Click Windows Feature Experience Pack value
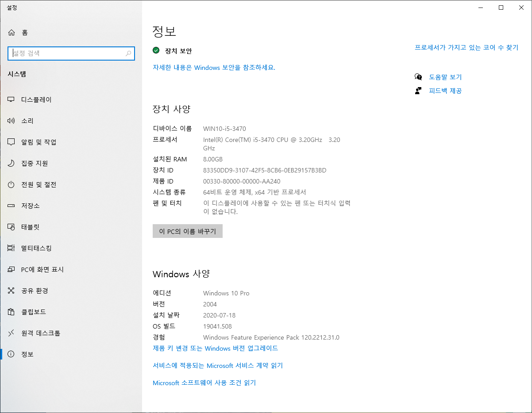The height and width of the screenshot is (413, 532). coord(271,337)
